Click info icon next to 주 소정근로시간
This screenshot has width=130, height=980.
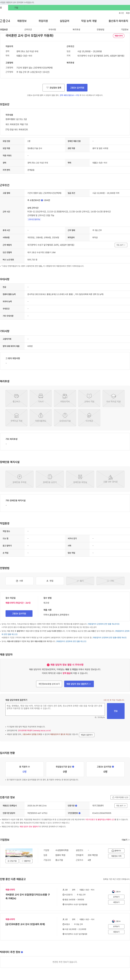pos(42,200)
